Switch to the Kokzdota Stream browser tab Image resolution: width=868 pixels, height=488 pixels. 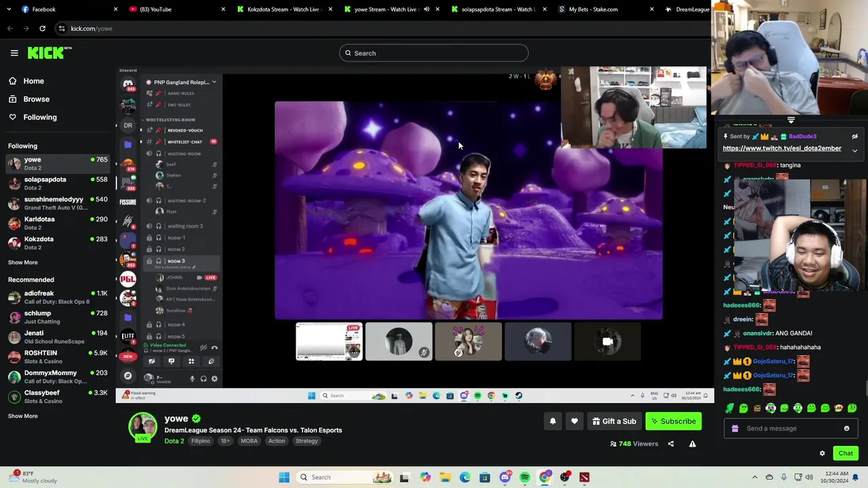point(285,9)
